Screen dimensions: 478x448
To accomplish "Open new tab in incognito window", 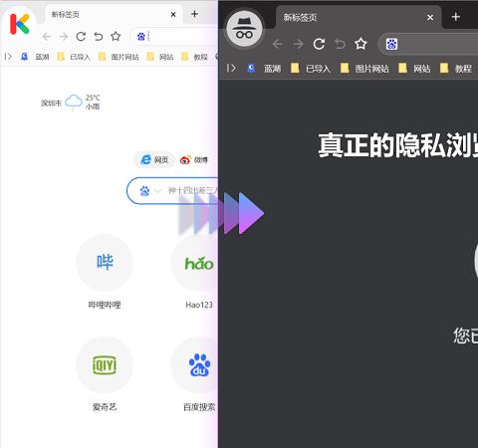I will 456,17.
